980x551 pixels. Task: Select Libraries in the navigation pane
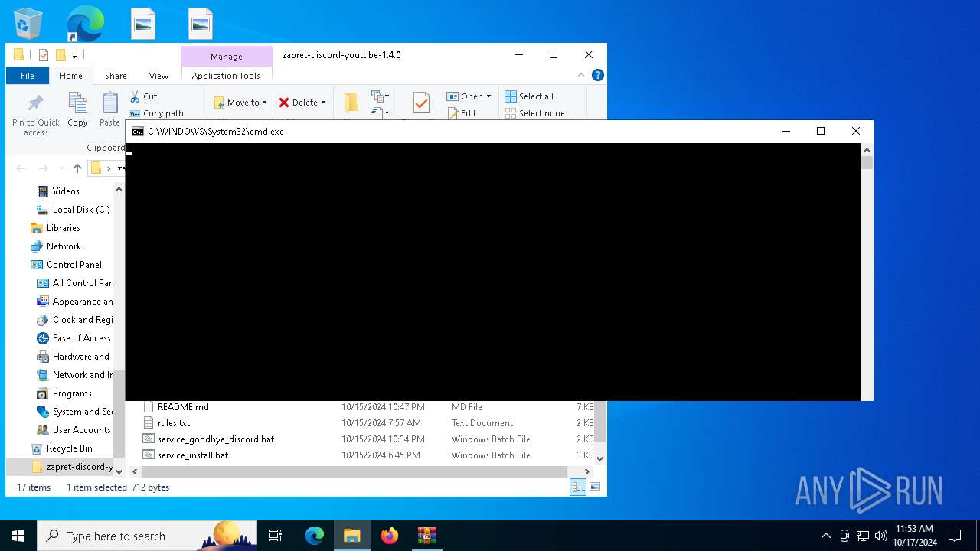pos(63,228)
